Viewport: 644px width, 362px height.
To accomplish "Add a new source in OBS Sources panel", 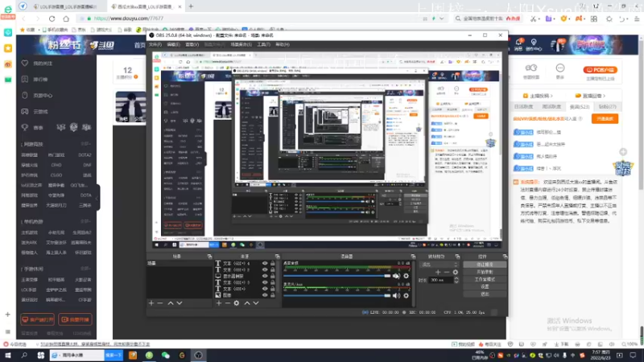I will [218, 303].
